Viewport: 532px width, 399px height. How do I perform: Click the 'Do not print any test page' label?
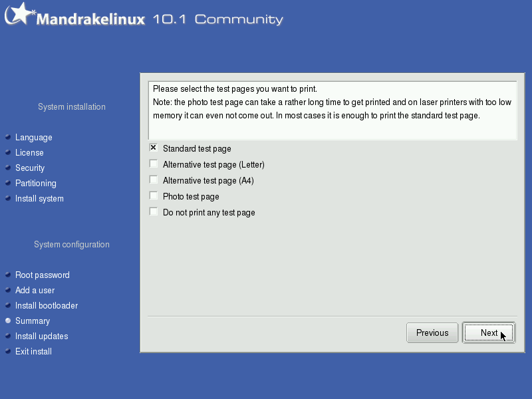coord(209,212)
